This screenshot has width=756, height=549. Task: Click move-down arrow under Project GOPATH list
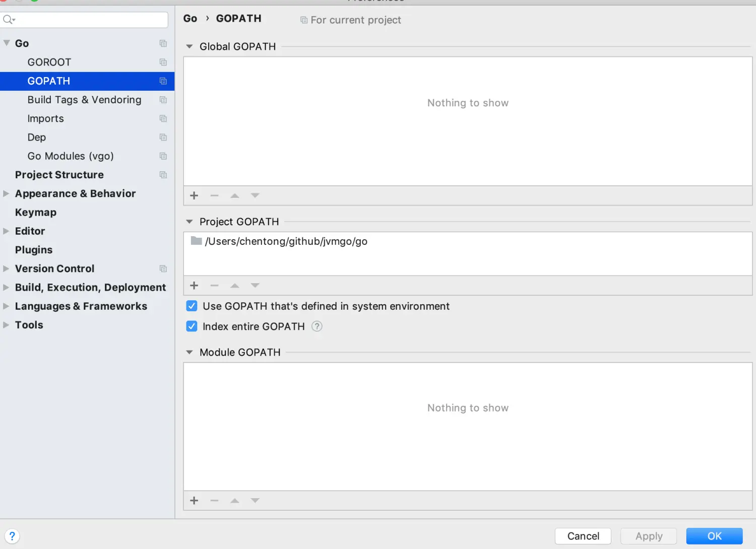pos(255,286)
